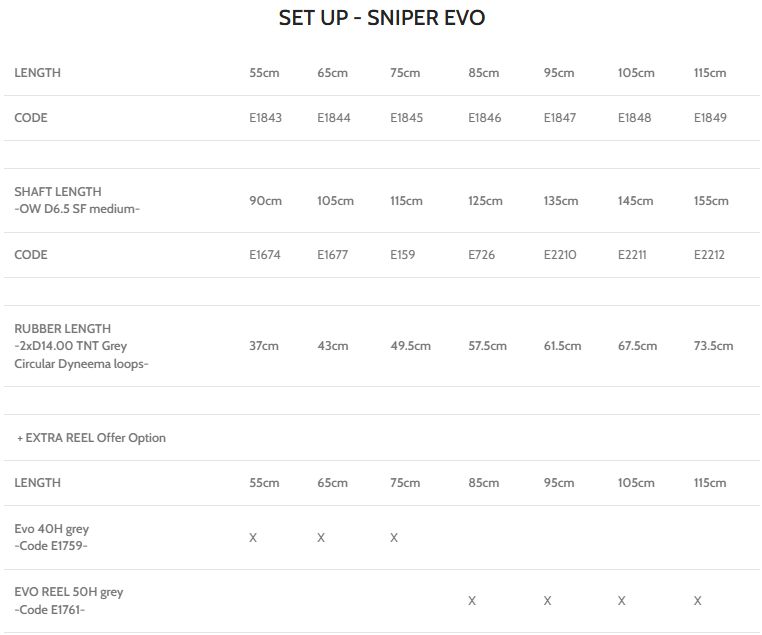Viewport: 762px width, 635px height.
Task: Select the 37cm rubber length value
Action: click(x=264, y=346)
